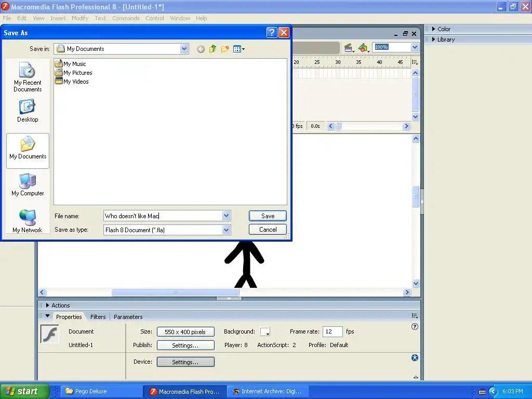Viewport: 532px width, 399px height.
Task: Restore the document window in Flash
Action: coord(405,34)
